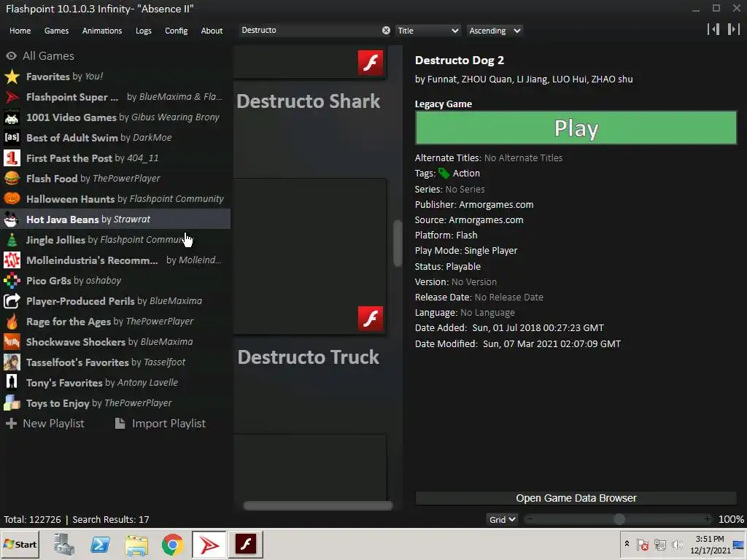747x560 pixels.
Task: Click the Pico Gr8s colorful icon
Action: [x=12, y=281]
